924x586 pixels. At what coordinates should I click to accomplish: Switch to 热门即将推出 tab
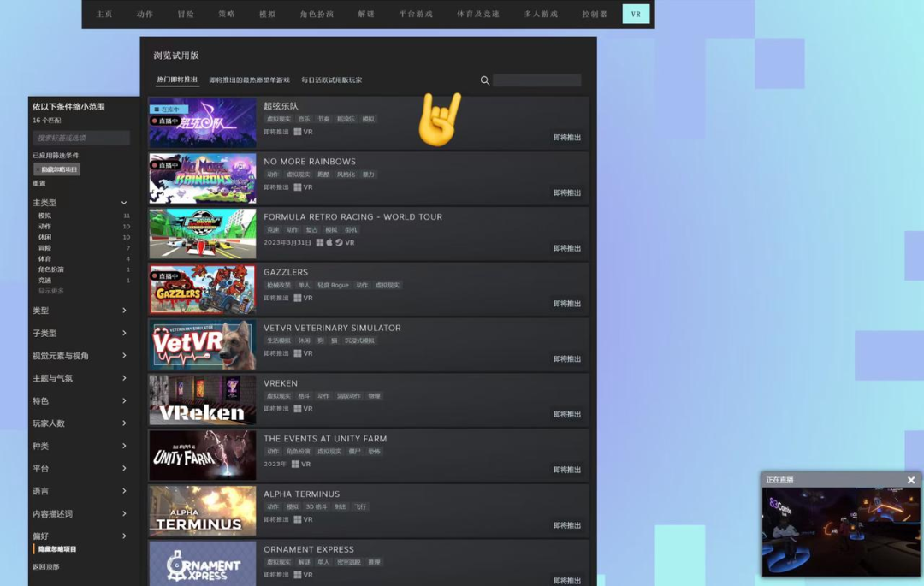(x=177, y=80)
